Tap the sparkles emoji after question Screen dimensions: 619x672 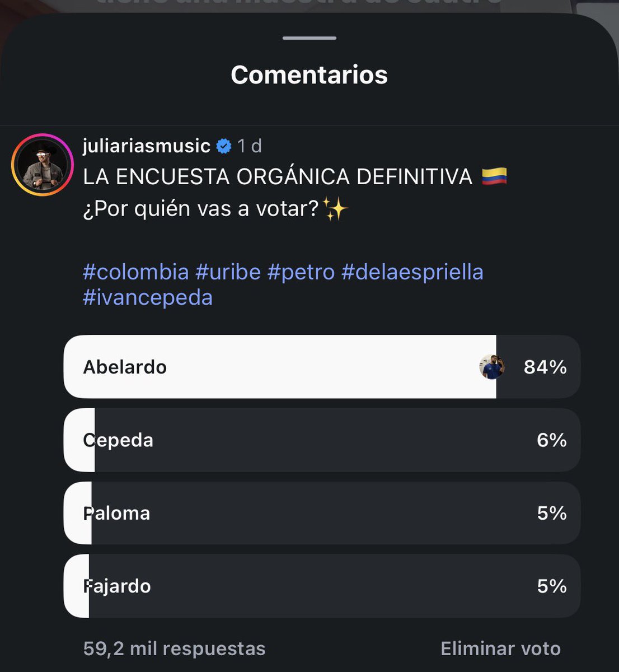336,209
